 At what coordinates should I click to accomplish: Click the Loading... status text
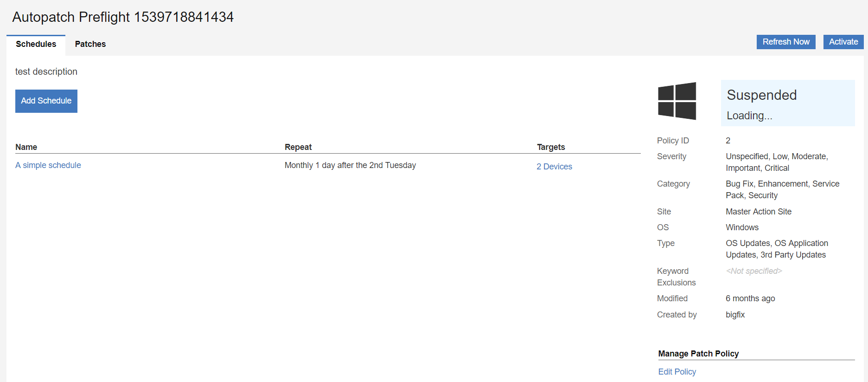[749, 116]
